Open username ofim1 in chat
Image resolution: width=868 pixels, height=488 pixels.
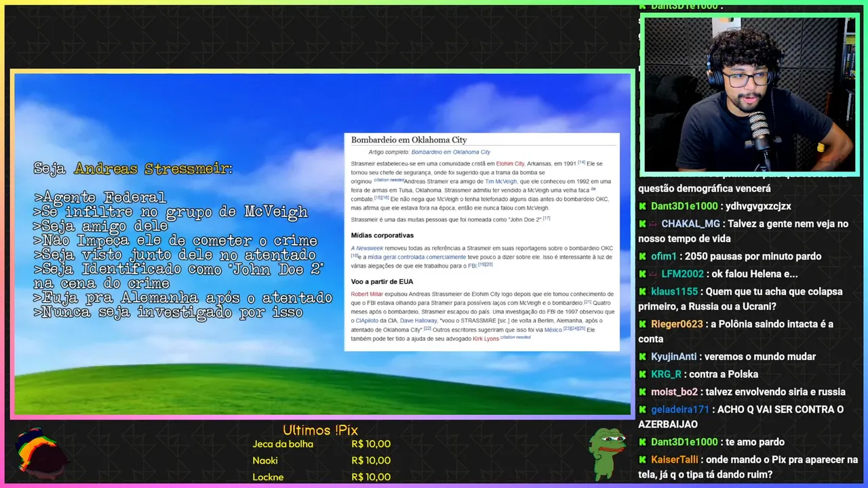click(x=664, y=256)
